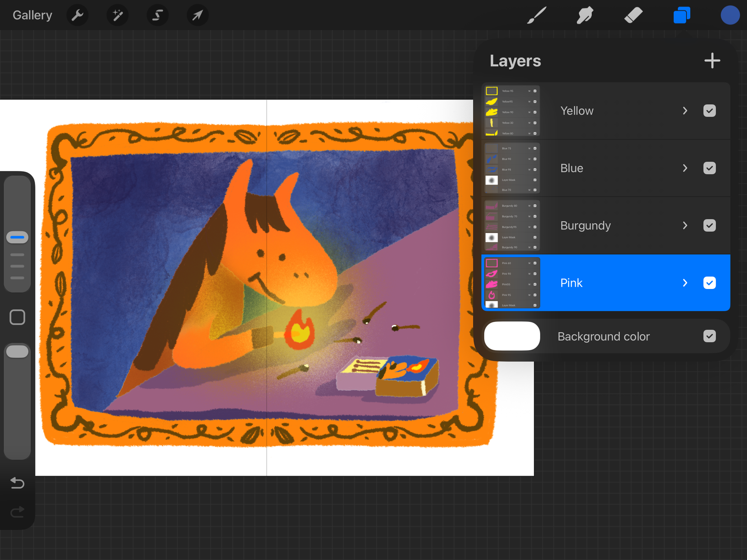Open blend mode menu for the Pink 60 layer
The height and width of the screenshot is (560, 747).
pyautogui.click(x=529, y=263)
